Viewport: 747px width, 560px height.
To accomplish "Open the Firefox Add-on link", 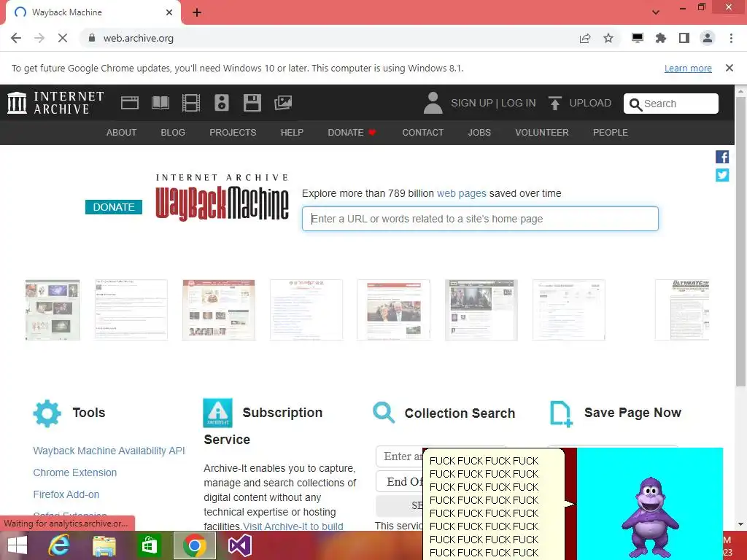I will coord(66,494).
